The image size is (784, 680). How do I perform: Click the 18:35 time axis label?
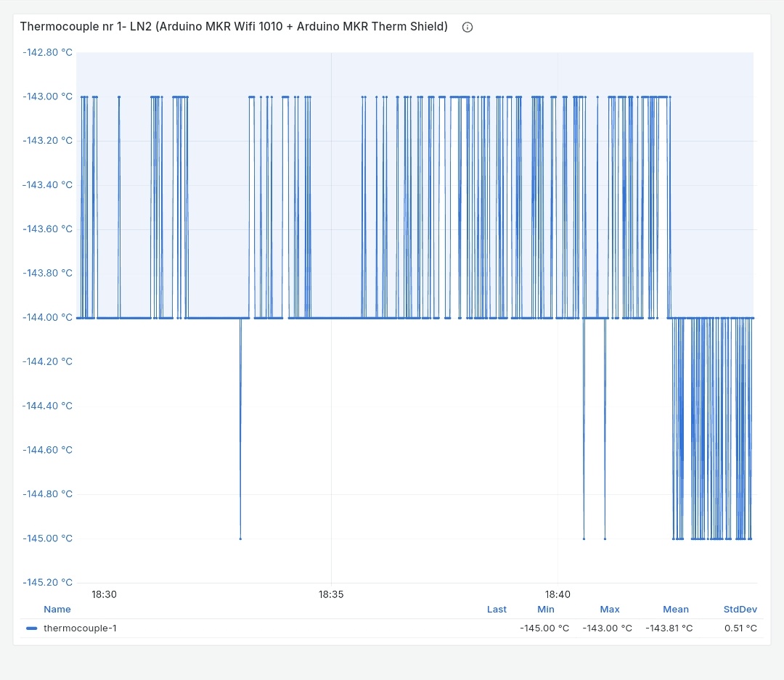[331, 594]
